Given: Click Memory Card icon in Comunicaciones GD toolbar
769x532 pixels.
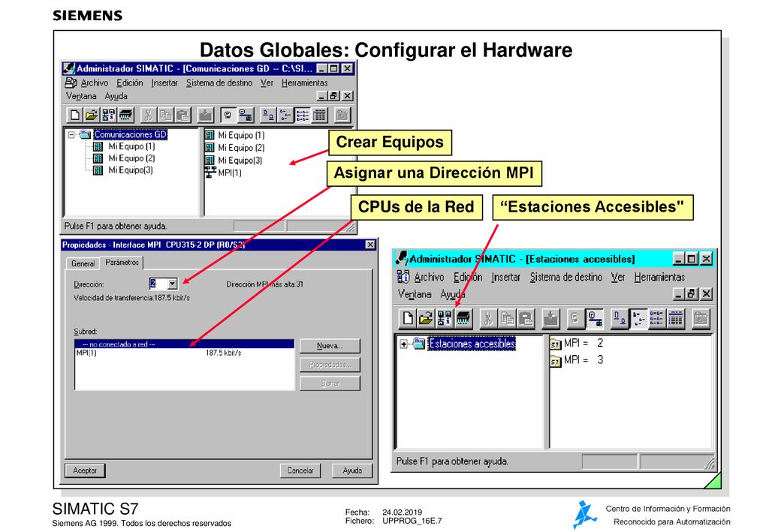Looking at the screenshot, I should point(125,115).
